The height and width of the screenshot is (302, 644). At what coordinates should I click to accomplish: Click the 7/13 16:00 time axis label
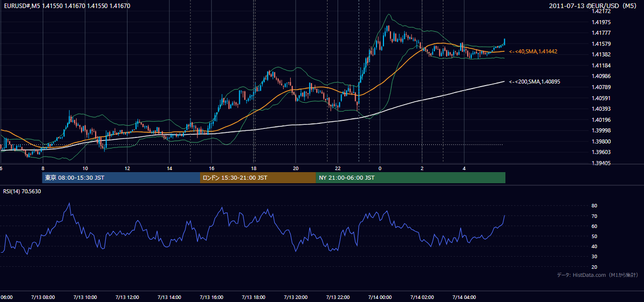click(212, 297)
